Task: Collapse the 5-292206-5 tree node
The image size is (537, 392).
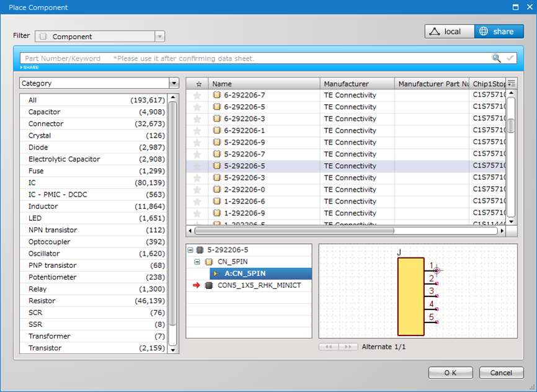Action: pyautogui.click(x=190, y=250)
